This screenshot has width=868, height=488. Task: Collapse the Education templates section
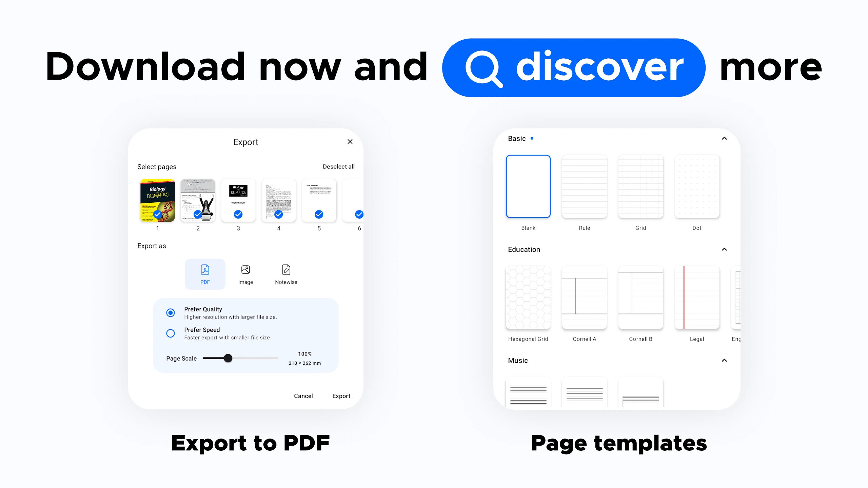pos(724,249)
